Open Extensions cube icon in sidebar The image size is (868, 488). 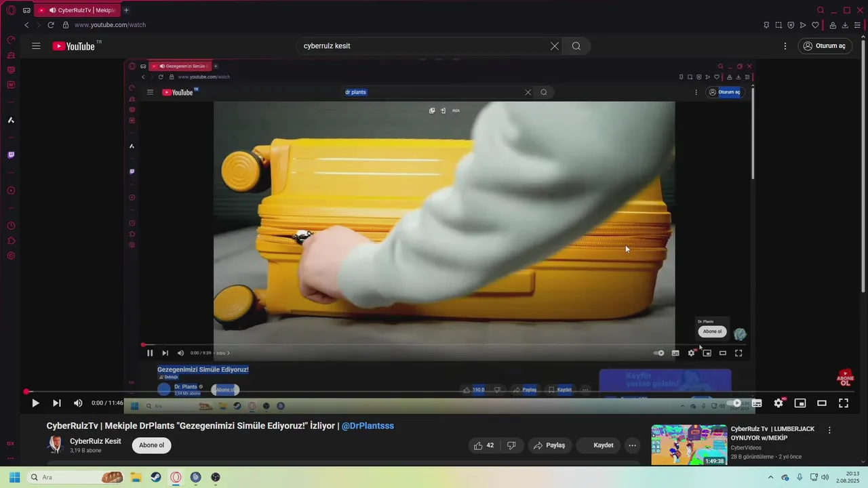tap(11, 241)
